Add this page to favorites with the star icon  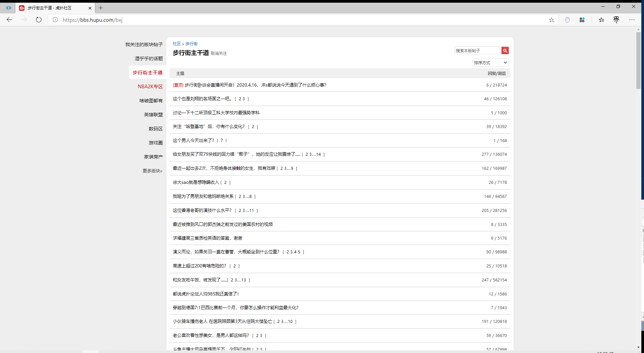[x=551, y=20]
